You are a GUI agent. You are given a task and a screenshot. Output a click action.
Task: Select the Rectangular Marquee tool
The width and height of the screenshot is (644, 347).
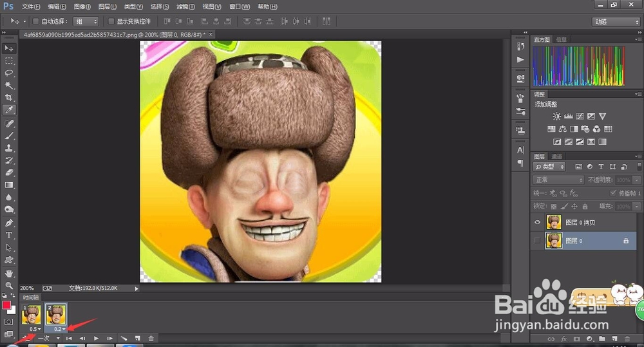tap(9, 61)
